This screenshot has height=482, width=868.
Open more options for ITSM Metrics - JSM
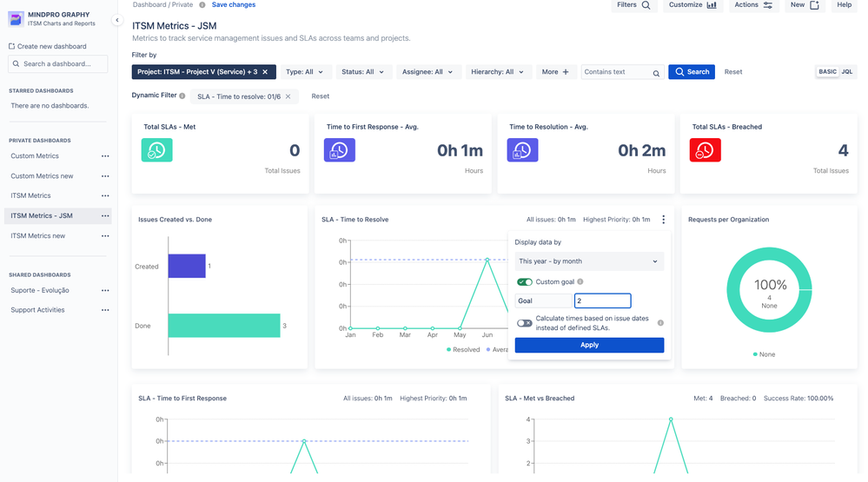105,216
